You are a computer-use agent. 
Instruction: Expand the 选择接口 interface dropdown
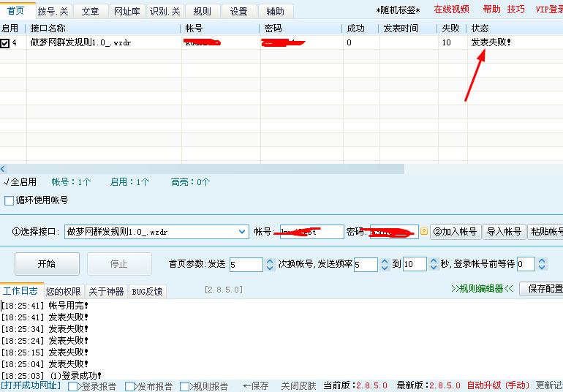tap(242, 232)
